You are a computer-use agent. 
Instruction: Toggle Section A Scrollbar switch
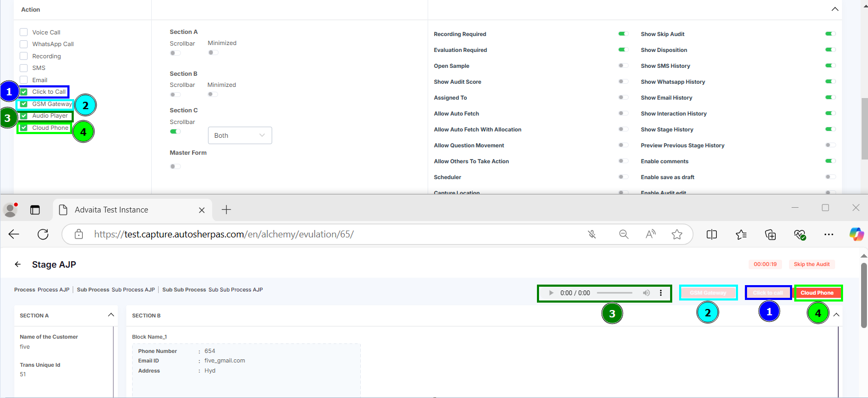coord(175,53)
